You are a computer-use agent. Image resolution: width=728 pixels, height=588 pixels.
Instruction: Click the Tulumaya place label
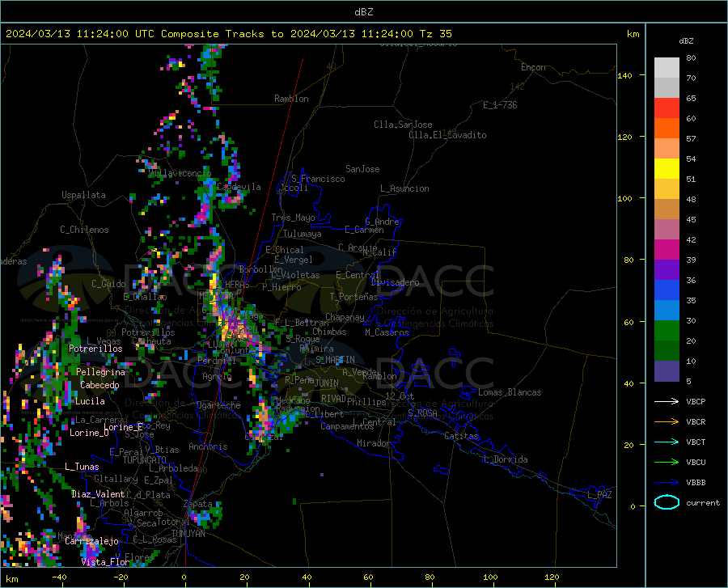302,234
